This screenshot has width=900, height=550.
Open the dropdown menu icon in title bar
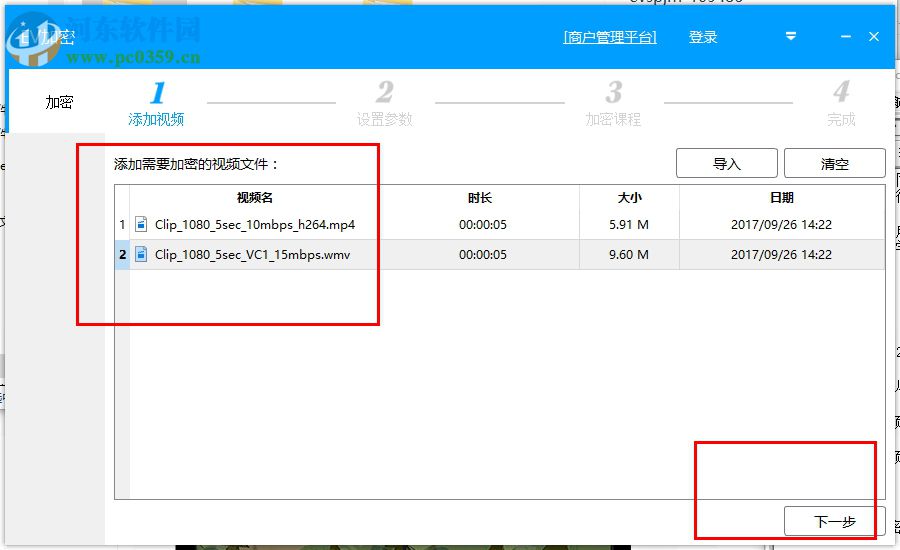click(791, 36)
